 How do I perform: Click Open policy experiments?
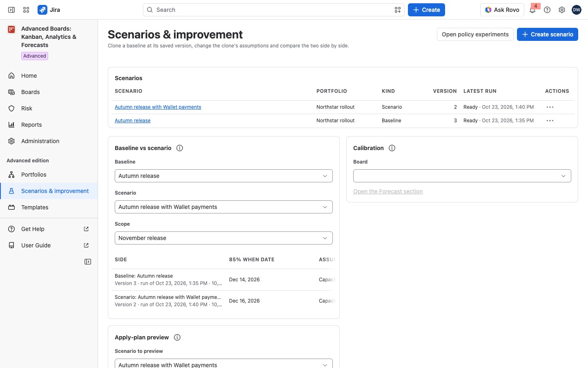(x=475, y=34)
